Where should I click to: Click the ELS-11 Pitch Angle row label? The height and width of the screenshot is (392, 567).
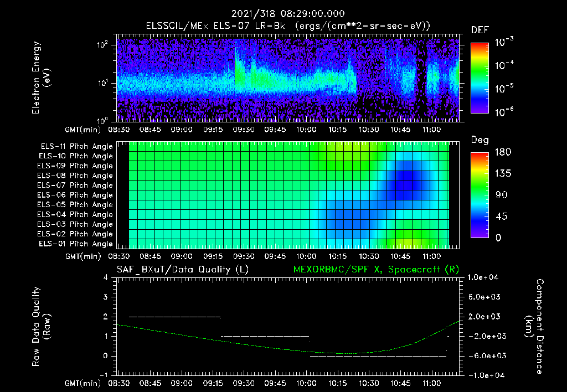(x=76, y=147)
